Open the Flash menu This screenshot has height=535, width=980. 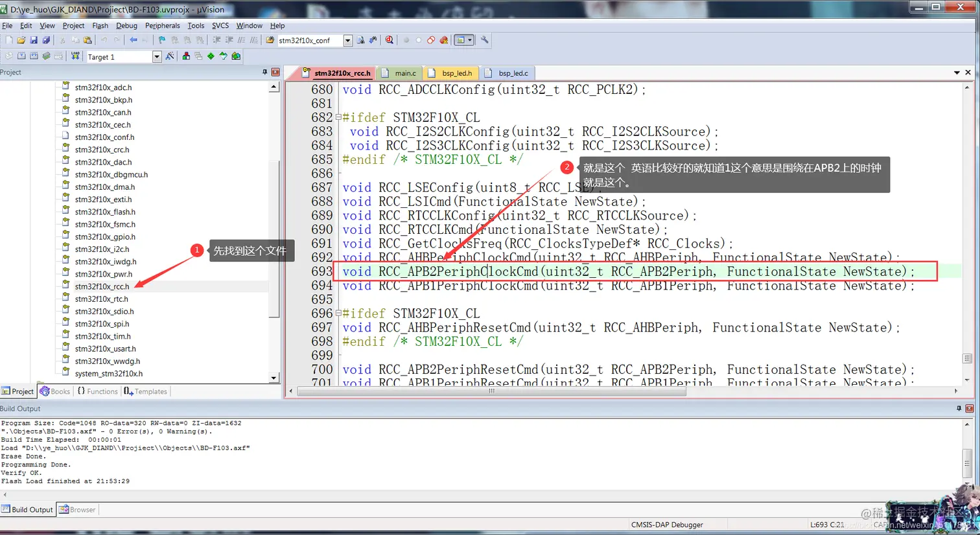click(100, 26)
